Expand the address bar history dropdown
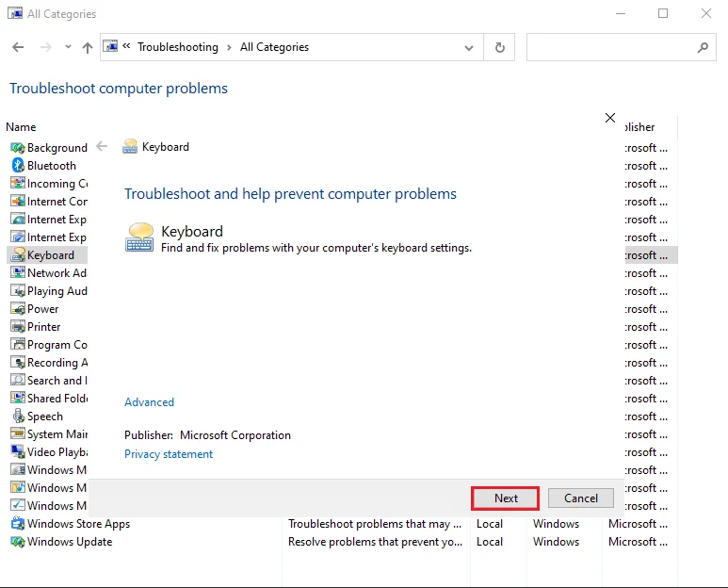 coord(469,47)
